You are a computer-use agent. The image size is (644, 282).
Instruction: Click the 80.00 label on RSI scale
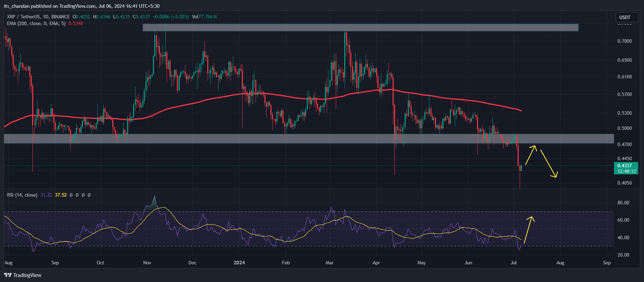tap(623, 203)
